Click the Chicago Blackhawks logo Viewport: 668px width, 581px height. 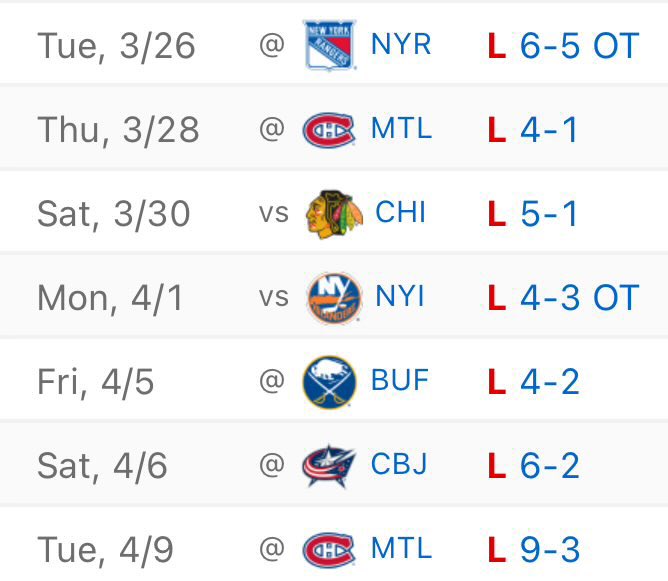(x=334, y=213)
